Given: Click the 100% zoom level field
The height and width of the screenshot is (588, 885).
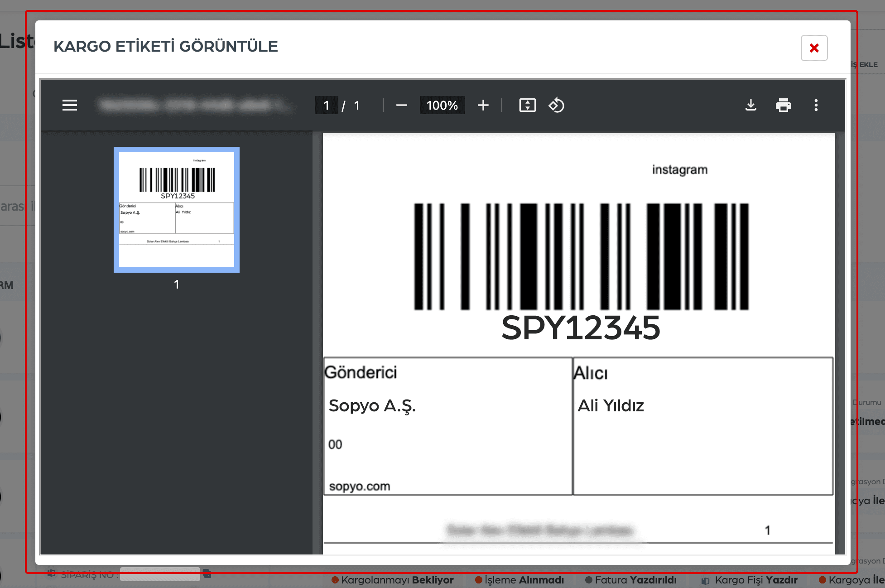Looking at the screenshot, I should click(442, 106).
